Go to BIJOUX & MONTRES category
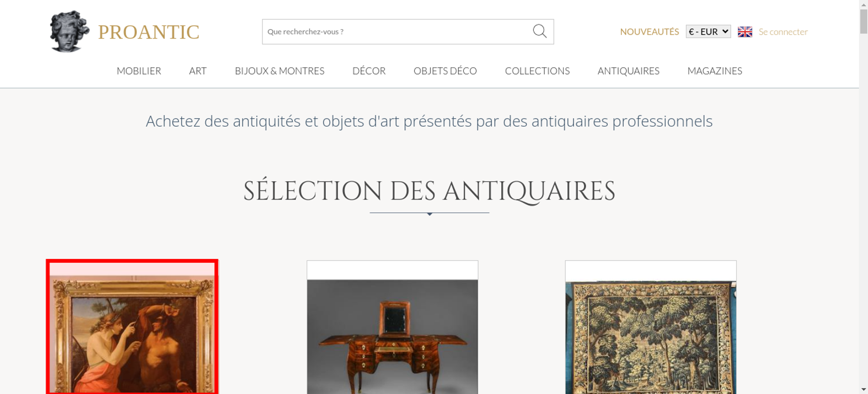Screen dimensions: 868x394 click(x=279, y=71)
